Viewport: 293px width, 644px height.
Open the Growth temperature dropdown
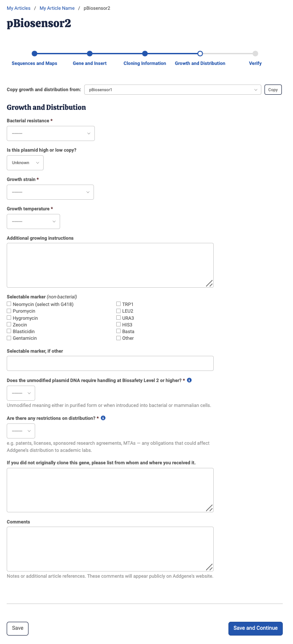[33, 221]
